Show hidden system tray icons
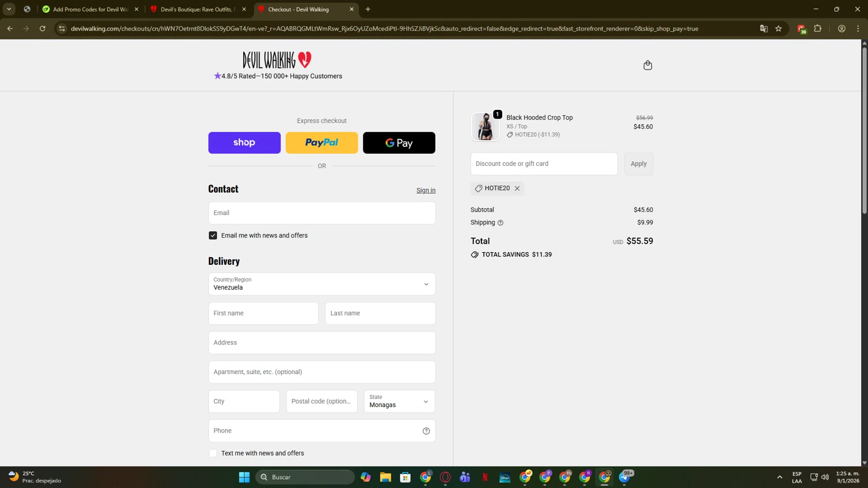This screenshot has width=868, height=488. (779, 477)
